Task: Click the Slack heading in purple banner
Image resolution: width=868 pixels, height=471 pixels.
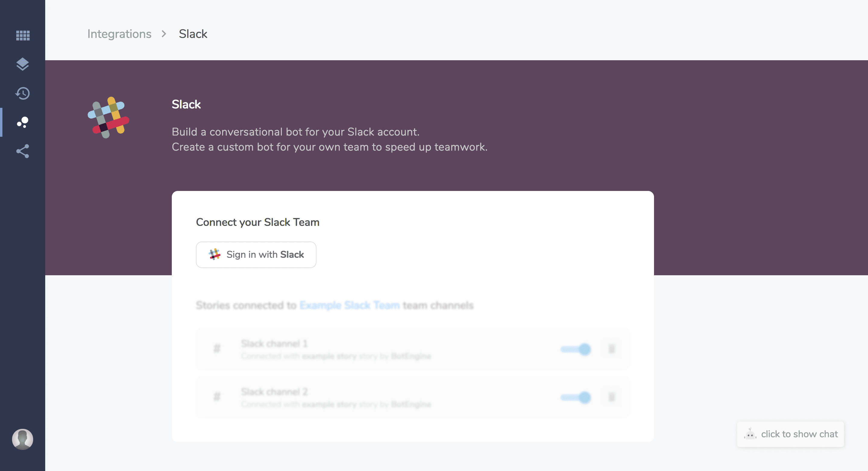Action: coord(186,104)
